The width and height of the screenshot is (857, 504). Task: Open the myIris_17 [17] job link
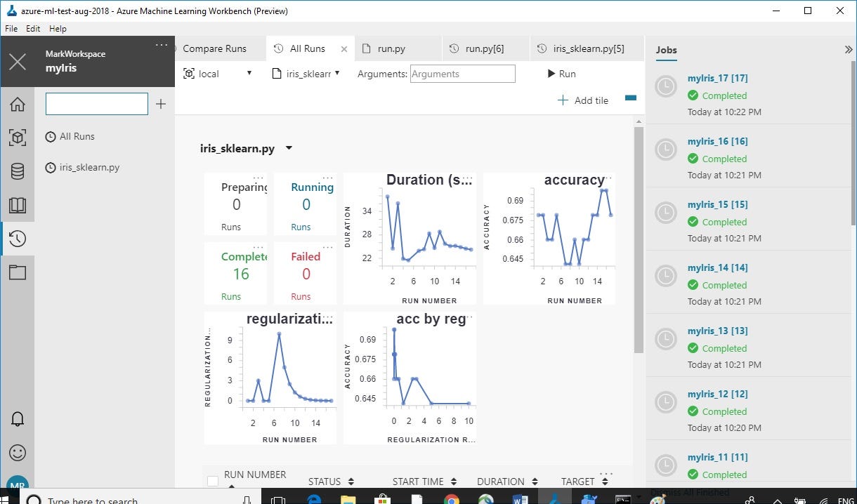[x=717, y=78]
